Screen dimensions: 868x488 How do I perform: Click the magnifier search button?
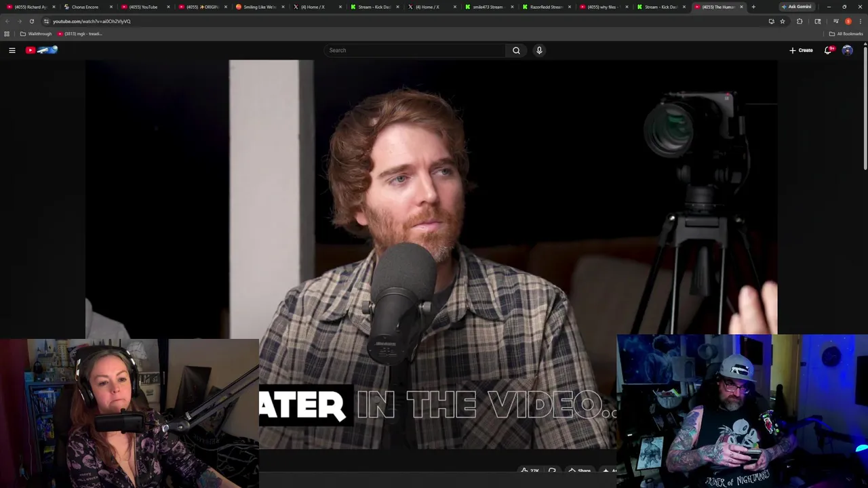point(516,50)
